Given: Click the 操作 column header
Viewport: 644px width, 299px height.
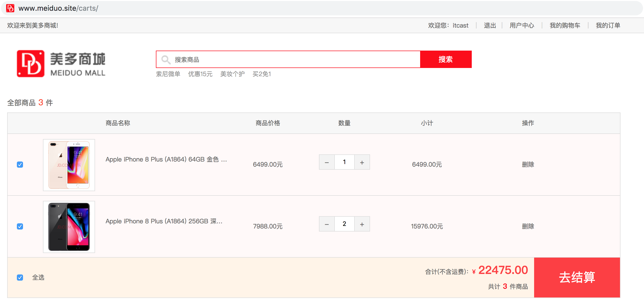Looking at the screenshot, I should click(528, 123).
